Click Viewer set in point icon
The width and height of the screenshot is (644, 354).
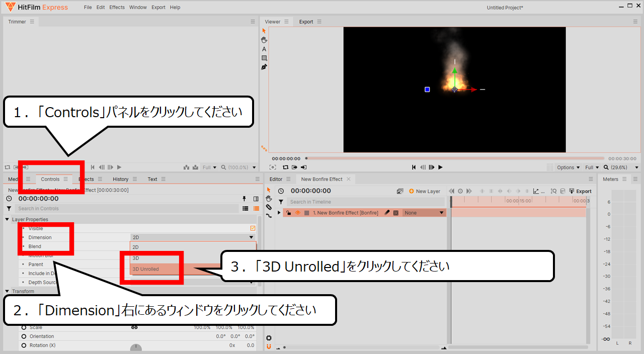(x=294, y=167)
